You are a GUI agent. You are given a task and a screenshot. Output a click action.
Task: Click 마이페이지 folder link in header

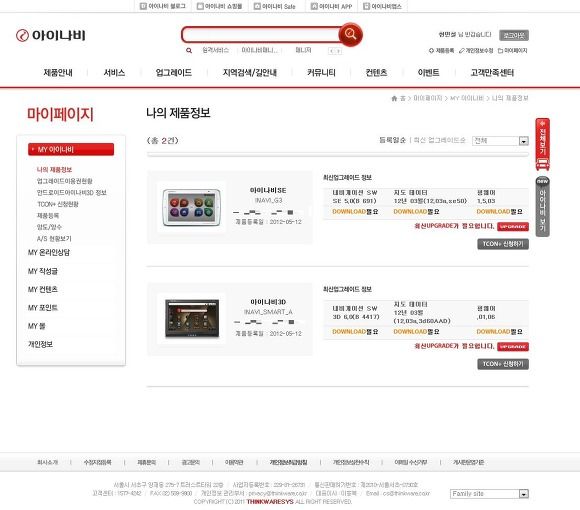[x=513, y=51]
